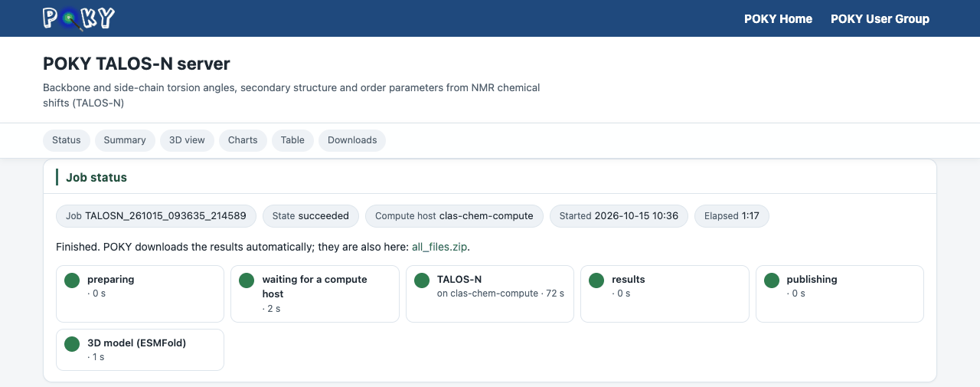Image resolution: width=980 pixels, height=387 pixels.
Task: Click the Started 2026-10-15 10:36 chip
Action: click(x=619, y=216)
